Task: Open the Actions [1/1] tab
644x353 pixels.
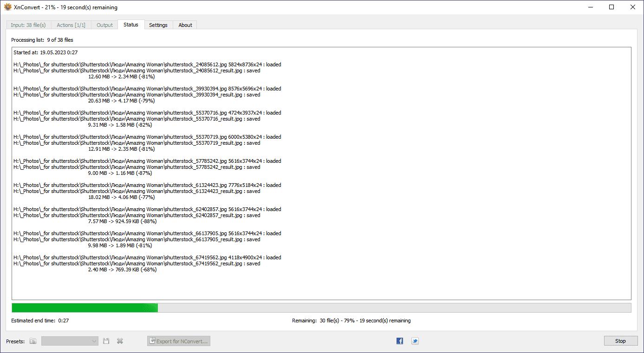Action: [x=71, y=25]
